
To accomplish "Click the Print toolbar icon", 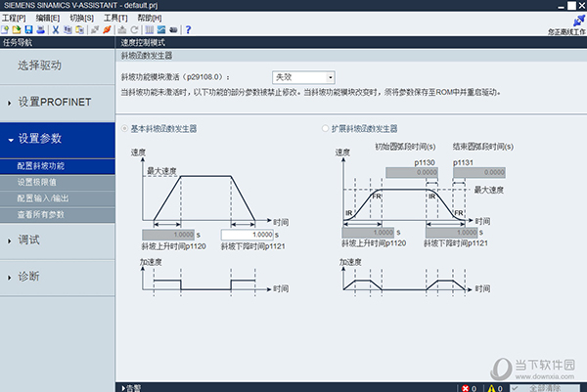I will [x=40, y=30].
